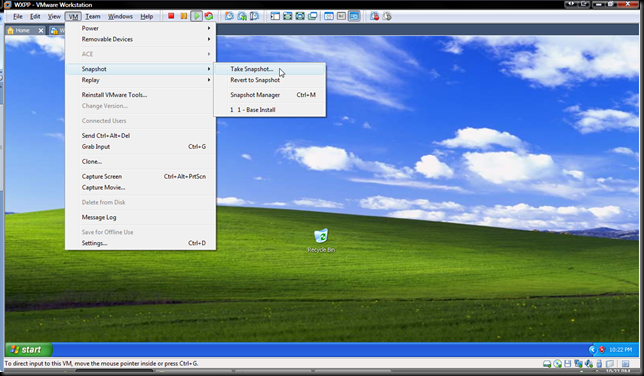This screenshot has width=644, height=376.
Task: Click the rightmost status bar icon
Action: coord(626,364)
